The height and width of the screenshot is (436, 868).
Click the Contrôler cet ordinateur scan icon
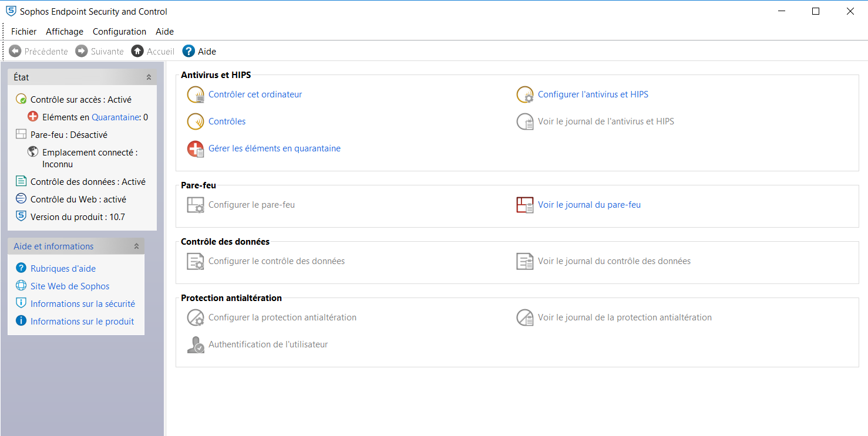(196, 94)
